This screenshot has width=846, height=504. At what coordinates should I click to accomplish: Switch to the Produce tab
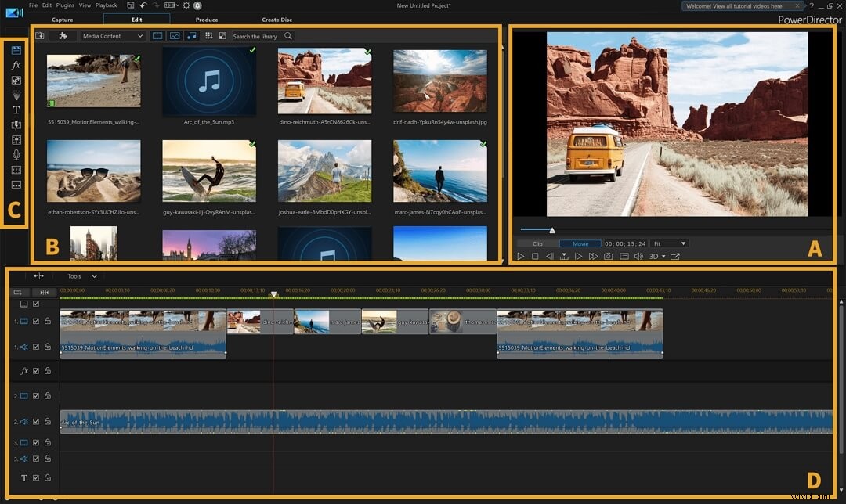(x=206, y=20)
